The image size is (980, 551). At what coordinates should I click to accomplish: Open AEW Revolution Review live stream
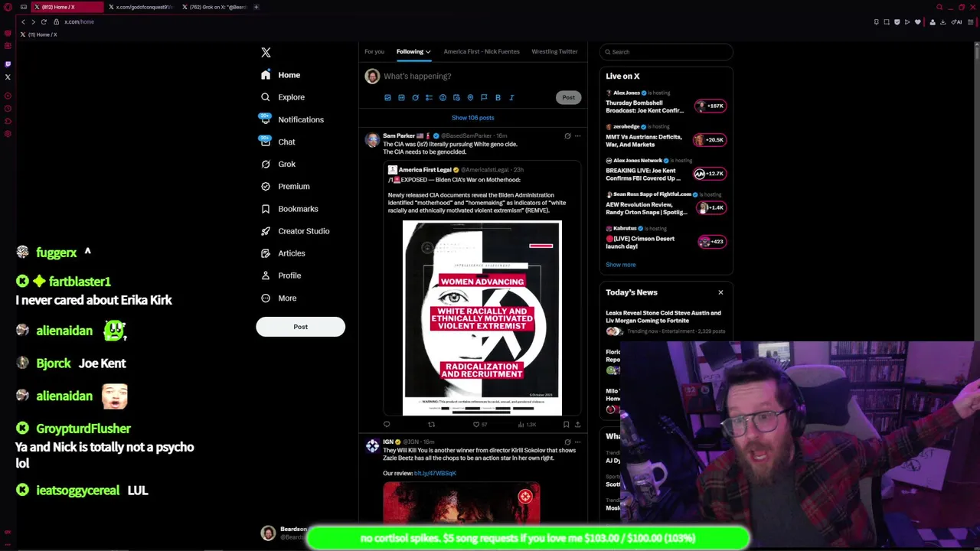click(x=666, y=204)
